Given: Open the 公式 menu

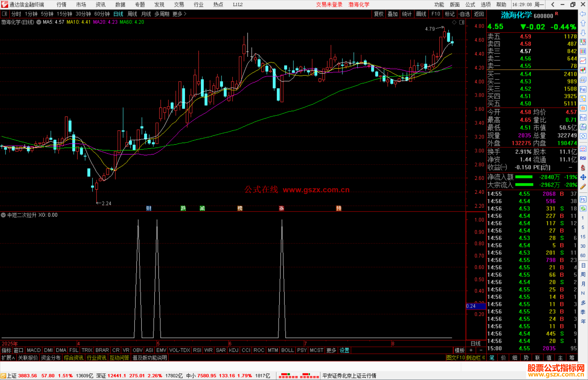Looking at the screenshot, I should 470,5.
